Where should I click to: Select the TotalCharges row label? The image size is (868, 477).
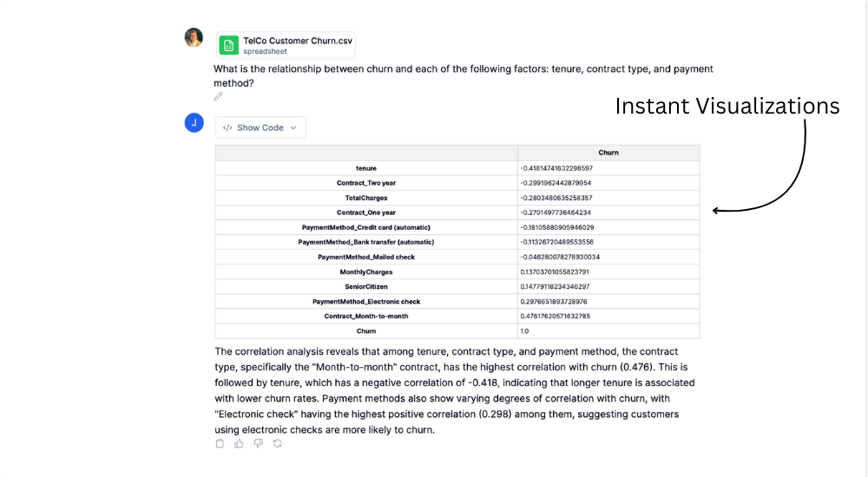coord(366,198)
